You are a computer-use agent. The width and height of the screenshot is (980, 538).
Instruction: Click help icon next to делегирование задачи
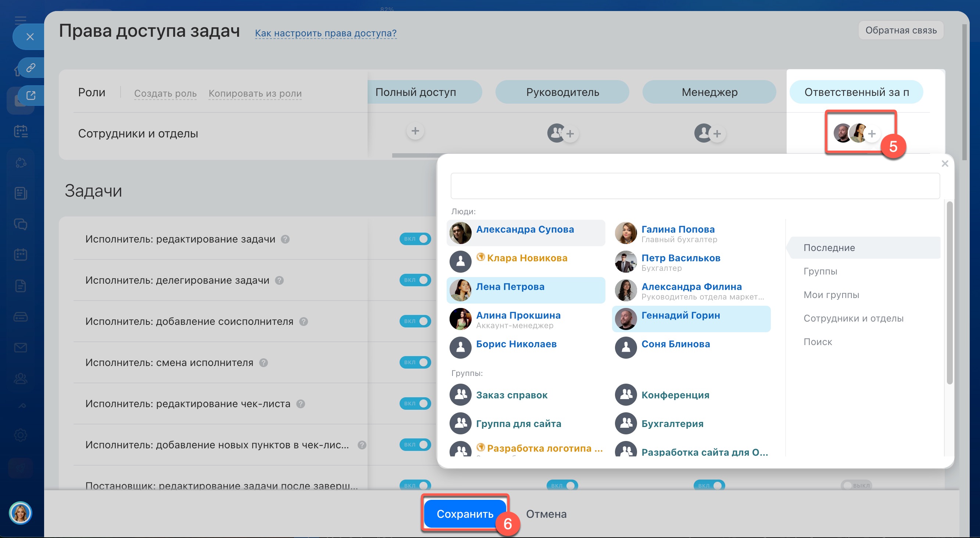pos(279,281)
